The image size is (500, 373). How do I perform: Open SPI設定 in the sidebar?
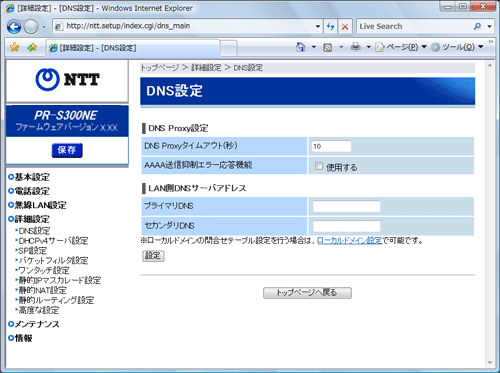33,251
